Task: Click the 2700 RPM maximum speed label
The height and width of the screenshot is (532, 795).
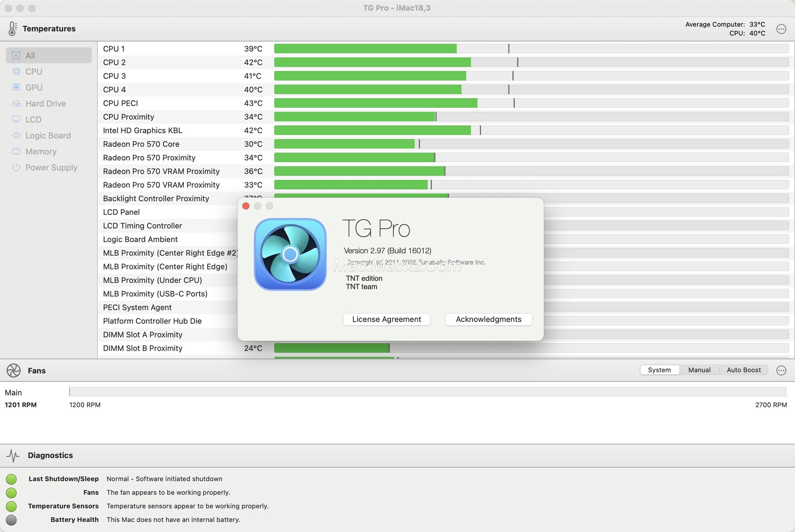Action: pos(771,405)
